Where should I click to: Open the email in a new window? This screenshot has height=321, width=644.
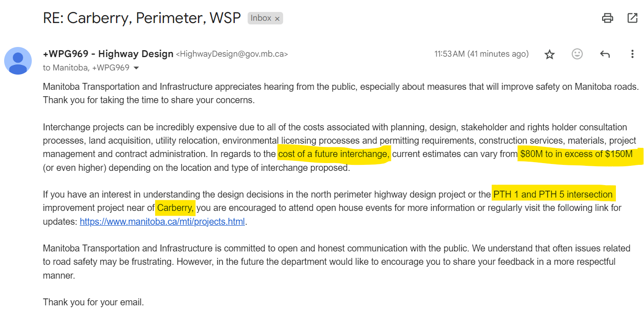632,18
